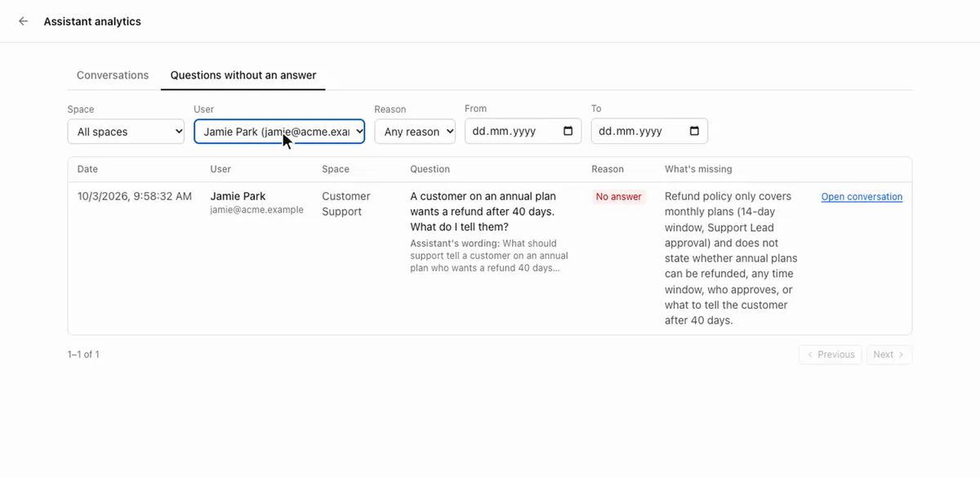The width and height of the screenshot is (980, 478).
Task: Go to the Next page
Action: click(x=889, y=355)
